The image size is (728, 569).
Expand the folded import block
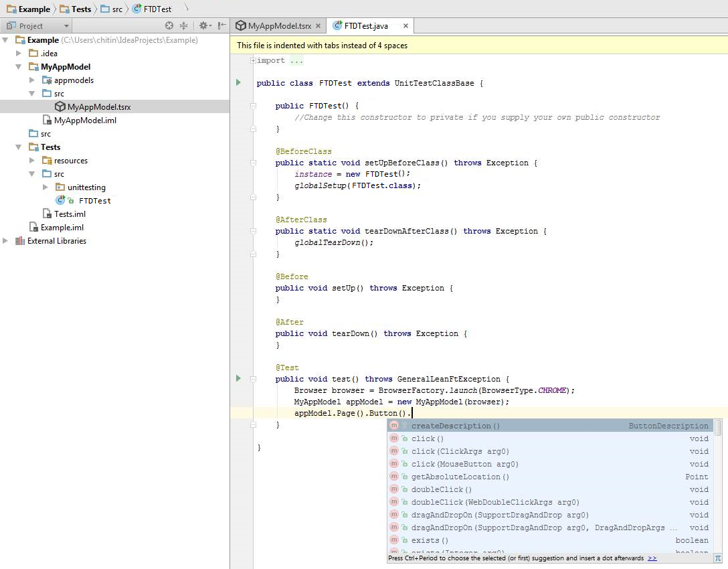point(253,61)
